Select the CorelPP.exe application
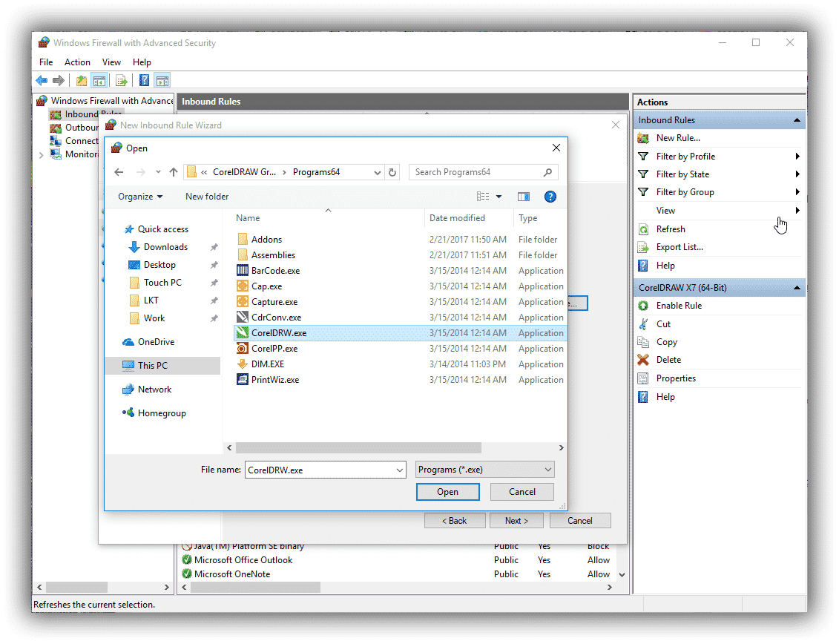This screenshot has height=644, width=839. 274,349
